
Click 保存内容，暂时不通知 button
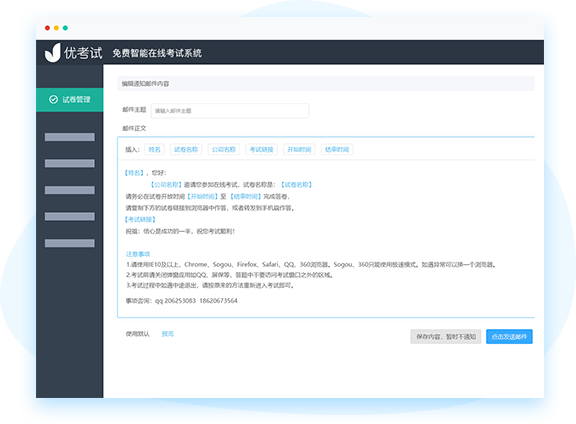coord(446,337)
